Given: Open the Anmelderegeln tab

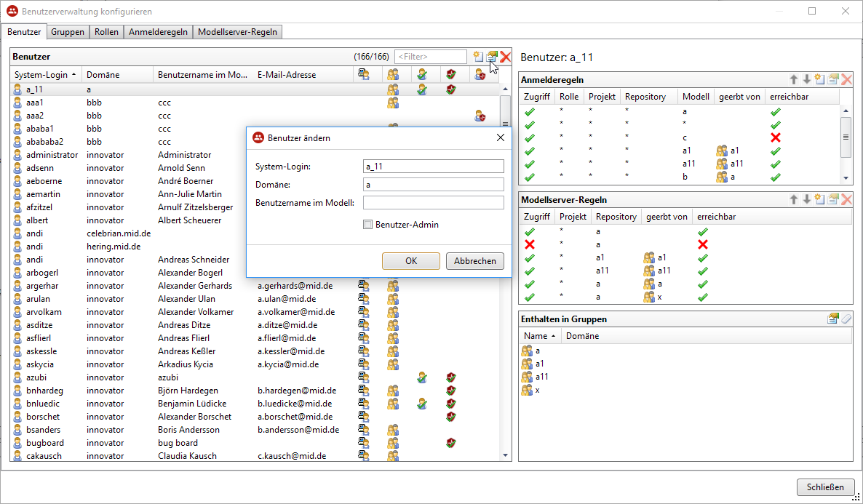Looking at the screenshot, I should pos(158,32).
